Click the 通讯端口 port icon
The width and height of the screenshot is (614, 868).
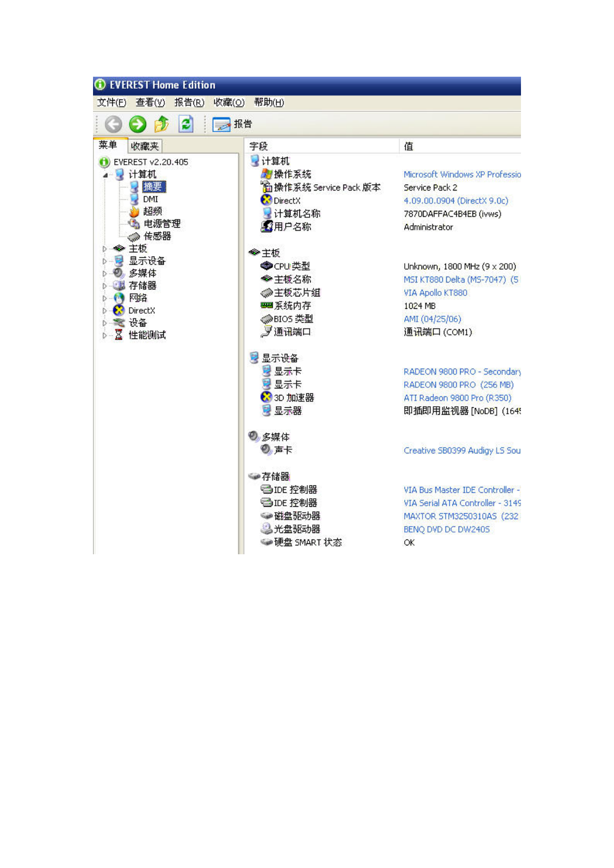coord(267,332)
